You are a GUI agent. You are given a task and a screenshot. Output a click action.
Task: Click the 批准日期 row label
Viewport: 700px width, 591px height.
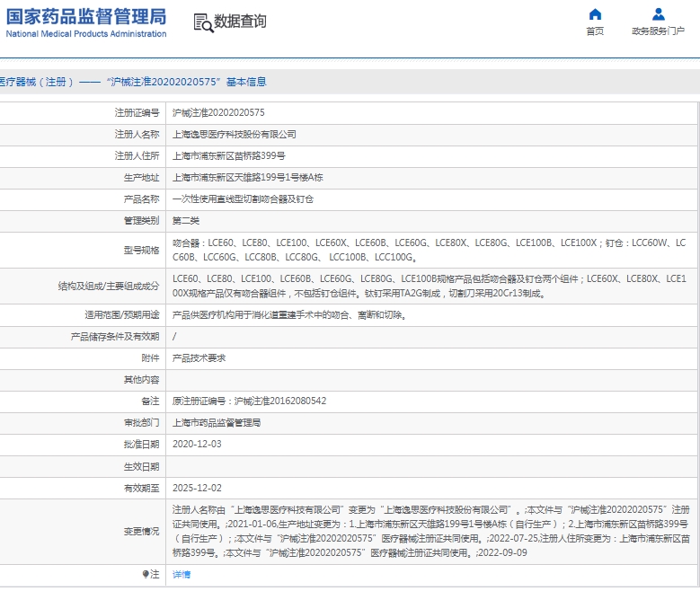tap(141, 444)
